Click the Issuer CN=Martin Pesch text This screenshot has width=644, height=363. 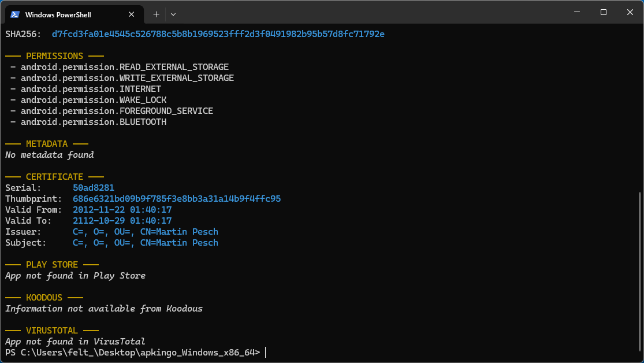click(x=179, y=232)
